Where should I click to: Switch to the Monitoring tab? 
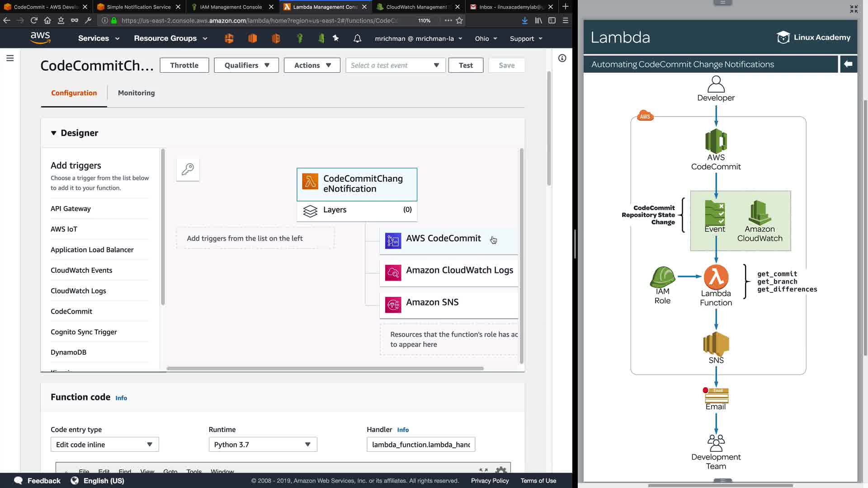(136, 93)
